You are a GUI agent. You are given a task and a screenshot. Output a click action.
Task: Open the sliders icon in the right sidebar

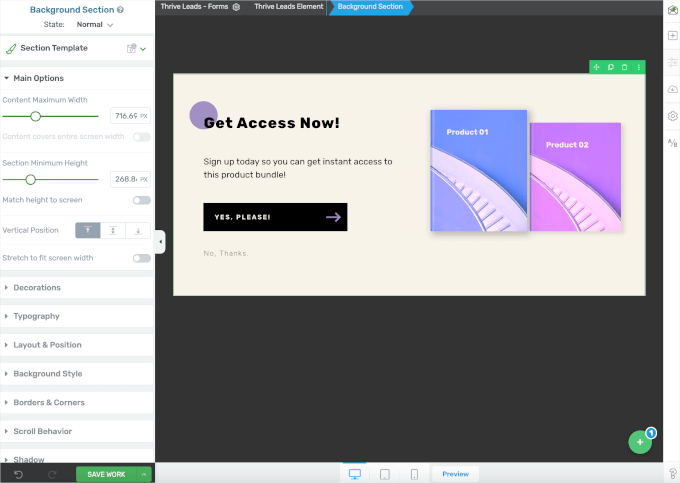(x=673, y=62)
